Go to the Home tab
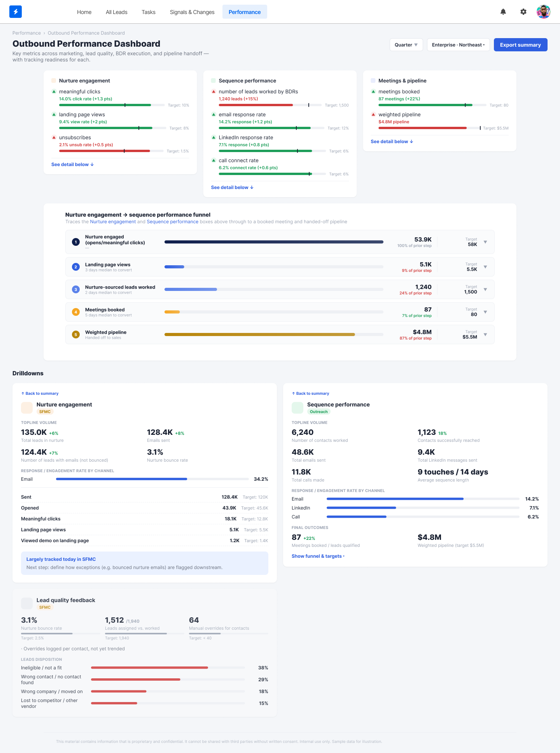 [84, 12]
